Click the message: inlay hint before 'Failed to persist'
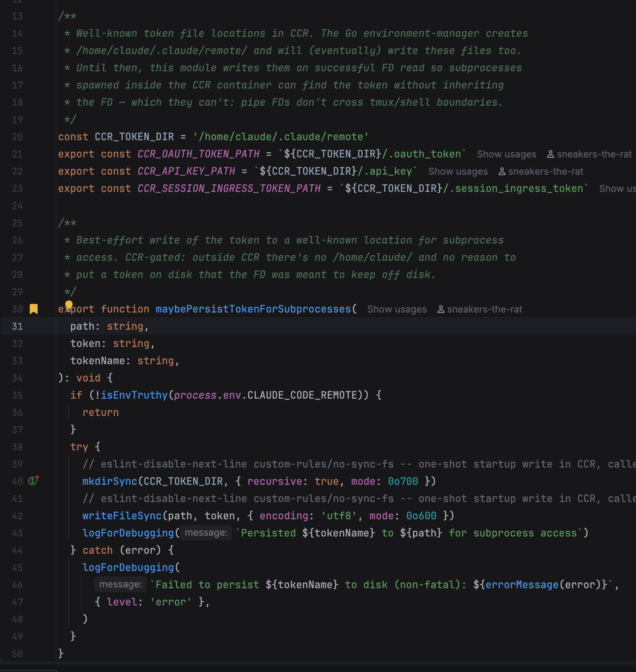The image size is (636, 672). (x=121, y=584)
